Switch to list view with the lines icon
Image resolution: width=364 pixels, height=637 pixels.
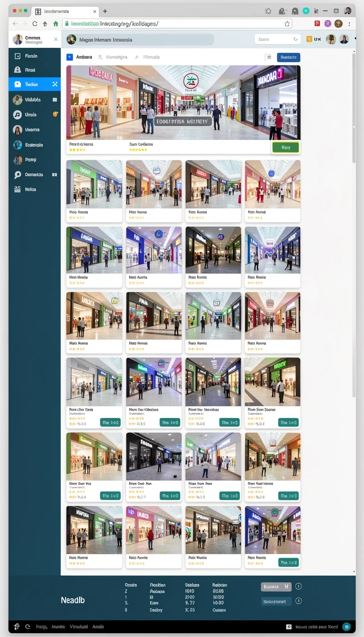[269, 57]
